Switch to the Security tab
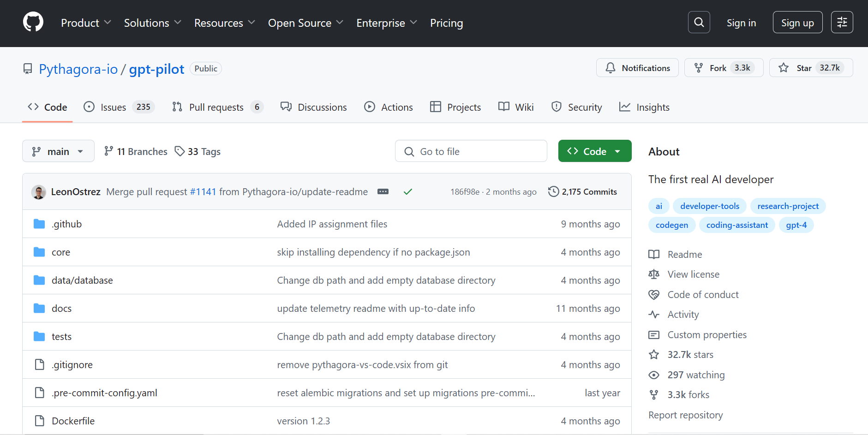Viewport: 868px width, 435px height. point(577,107)
